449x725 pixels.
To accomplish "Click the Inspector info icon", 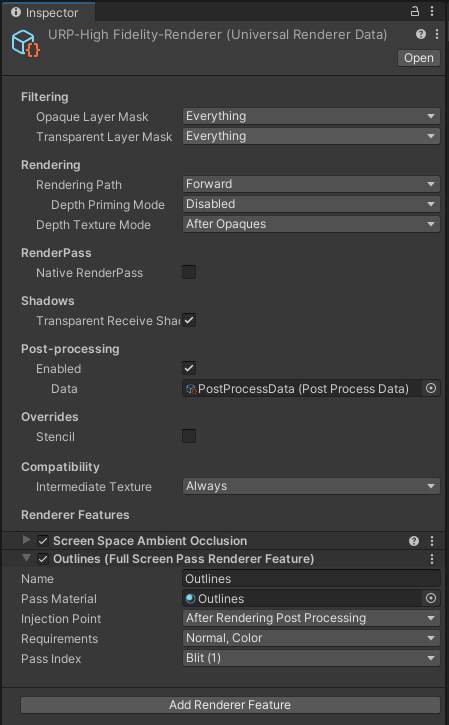I will coord(16,12).
